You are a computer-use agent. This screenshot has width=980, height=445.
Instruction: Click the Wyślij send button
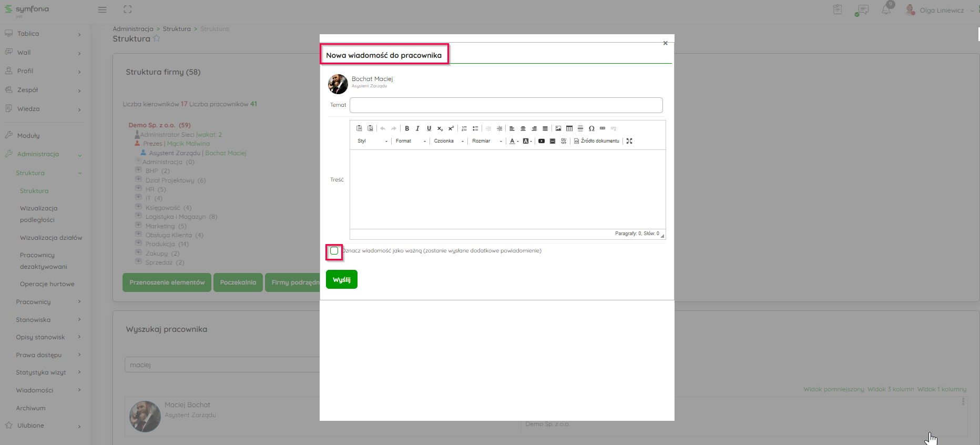tap(342, 279)
